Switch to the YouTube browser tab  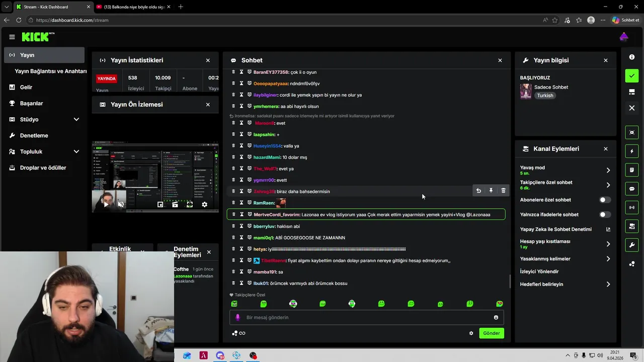pos(133,7)
